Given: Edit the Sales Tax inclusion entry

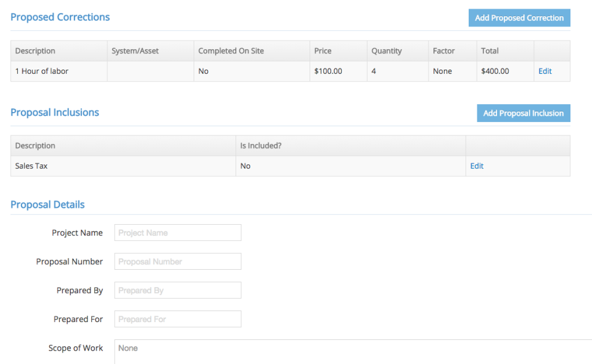Looking at the screenshot, I should [476, 166].
